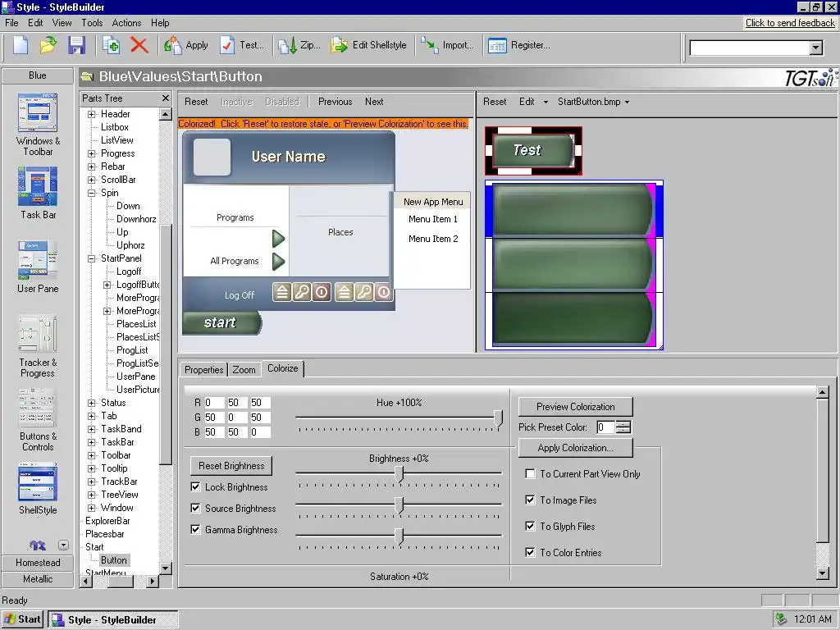Screen dimensions: 840x630
Task: Uncheck To Glyph Files option
Action: point(530,526)
